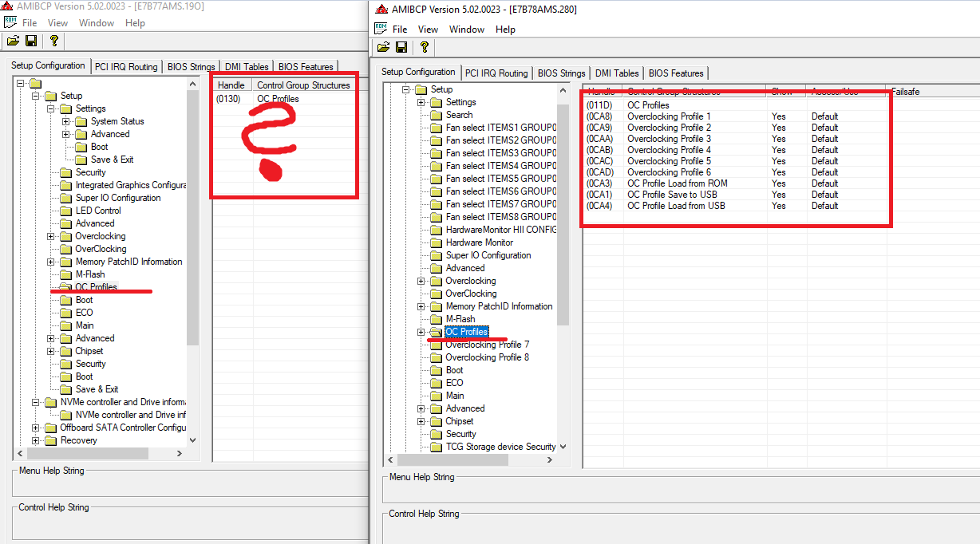Expand Offboard SATA Controller node in left tree
980x544 pixels.
pos(35,428)
